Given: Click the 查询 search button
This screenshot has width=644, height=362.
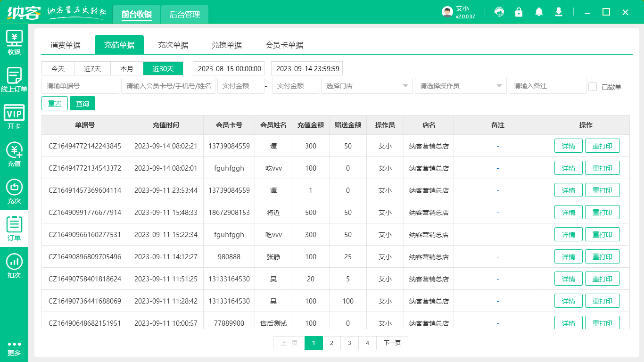Looking at the screenshot, I should [82, 103].
